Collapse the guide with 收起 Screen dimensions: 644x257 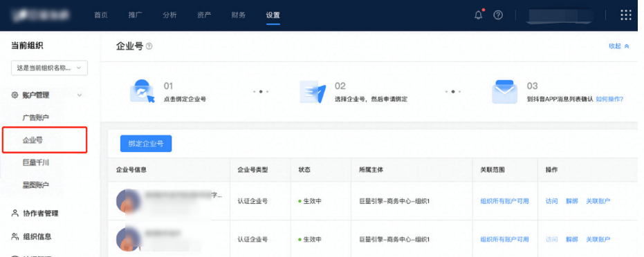click(x=619, y=46)
